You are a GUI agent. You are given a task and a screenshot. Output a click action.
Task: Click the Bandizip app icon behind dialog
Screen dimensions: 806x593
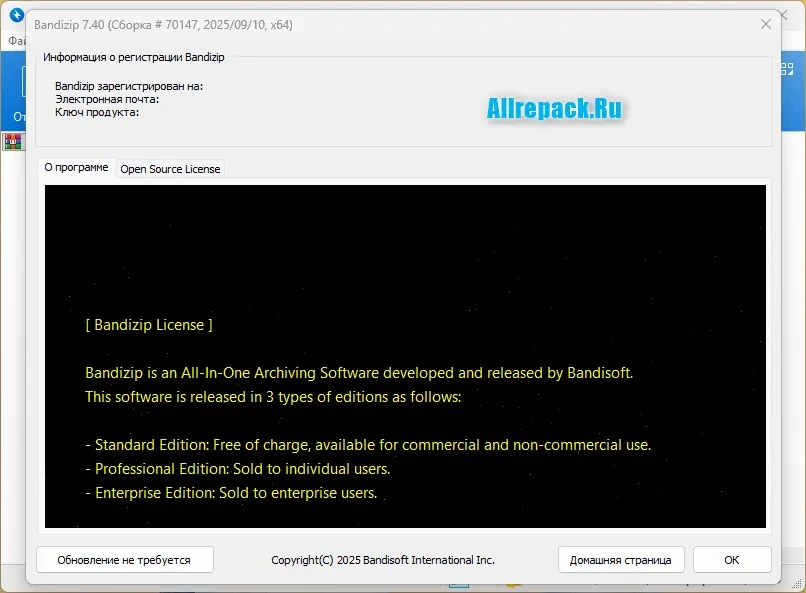pyautogui.click(x=16, y=15)
